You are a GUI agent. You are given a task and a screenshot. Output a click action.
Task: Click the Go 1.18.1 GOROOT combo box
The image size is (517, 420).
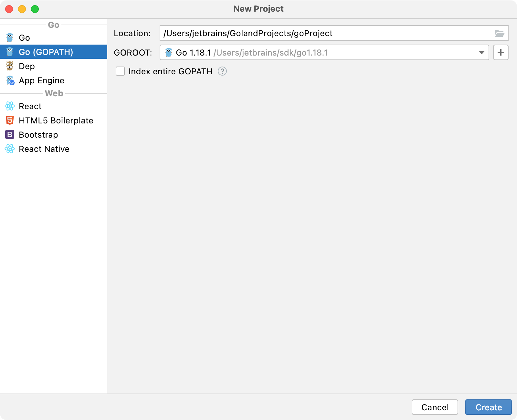point(323,52)
